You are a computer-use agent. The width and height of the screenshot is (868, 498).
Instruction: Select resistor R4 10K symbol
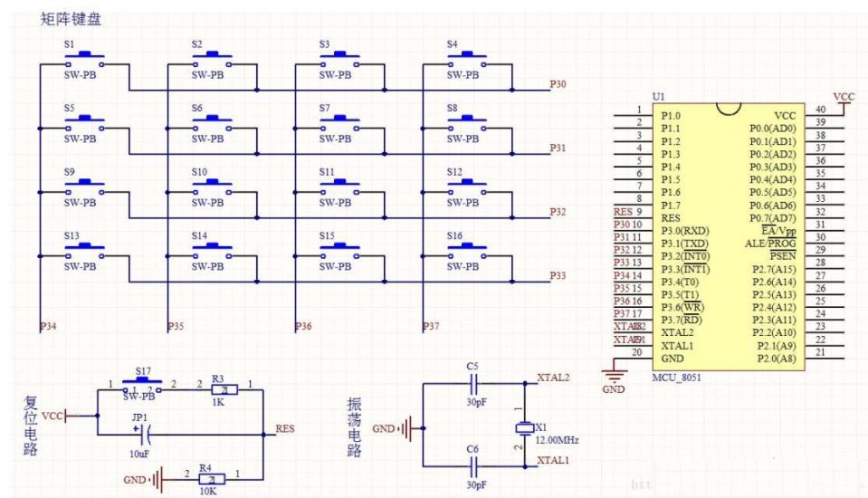point(212,480)
